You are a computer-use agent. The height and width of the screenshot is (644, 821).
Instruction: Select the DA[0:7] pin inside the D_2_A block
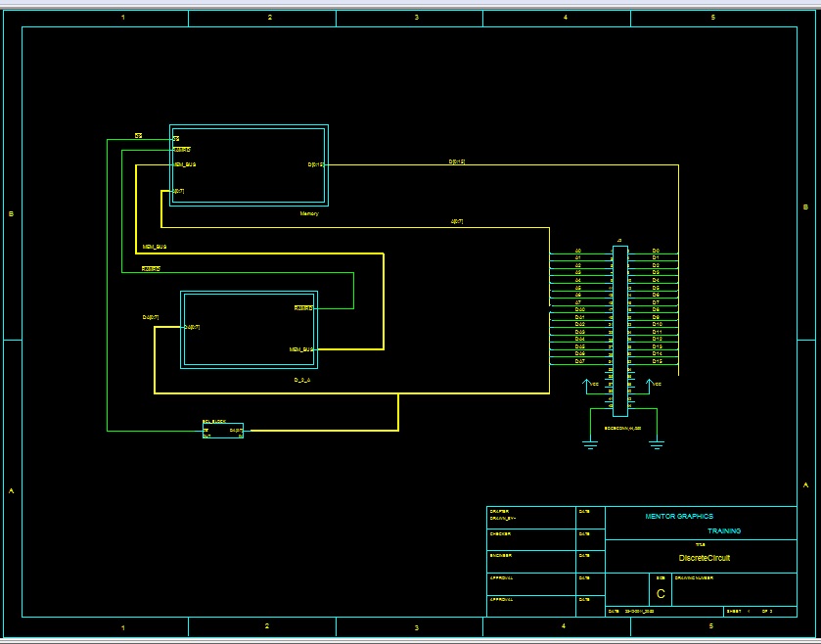tap(192, 327)
